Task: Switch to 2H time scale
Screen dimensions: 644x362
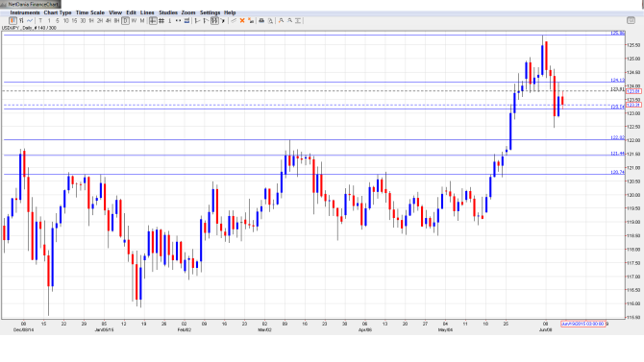Action: 100,20
